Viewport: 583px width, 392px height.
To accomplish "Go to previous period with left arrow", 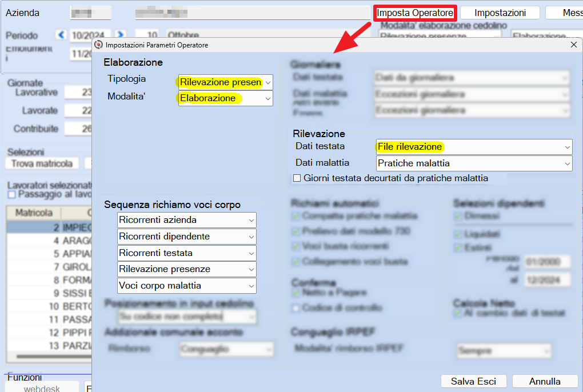I will coord(61,35).
